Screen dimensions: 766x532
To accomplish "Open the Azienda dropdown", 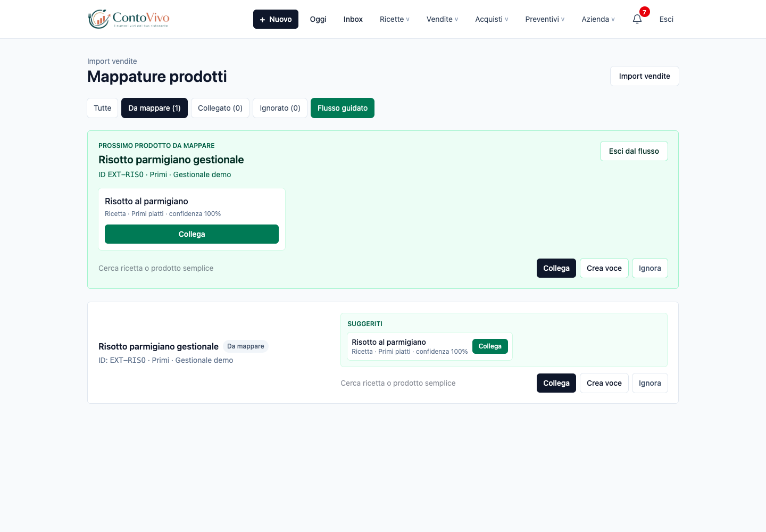I will click(x=598, y=19).
